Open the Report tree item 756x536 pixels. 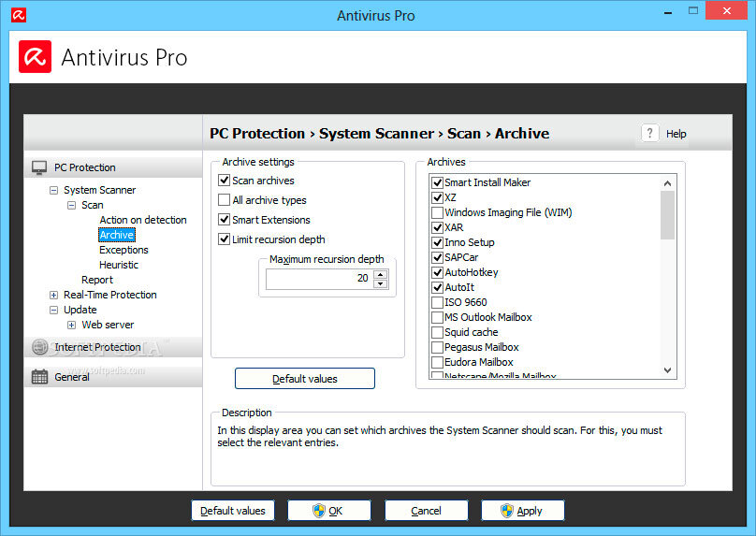pyautogui.click(x=97, y=280)
